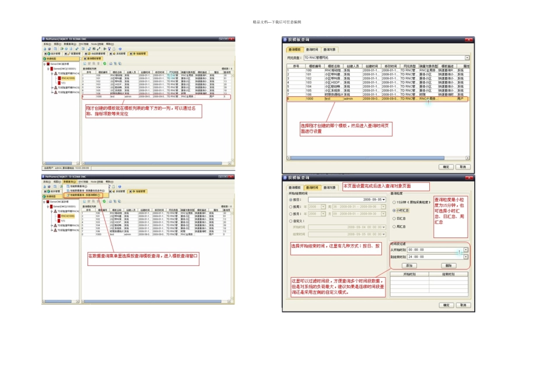This screenshot has width=554, height=392.
Task: Click 确定 in the template-list dialog
Action: [446, 167]
